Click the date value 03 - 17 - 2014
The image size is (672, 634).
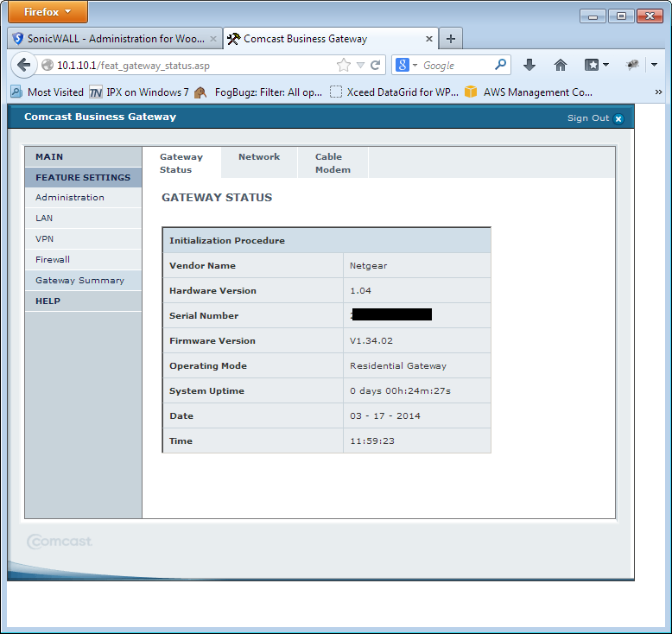385,415
